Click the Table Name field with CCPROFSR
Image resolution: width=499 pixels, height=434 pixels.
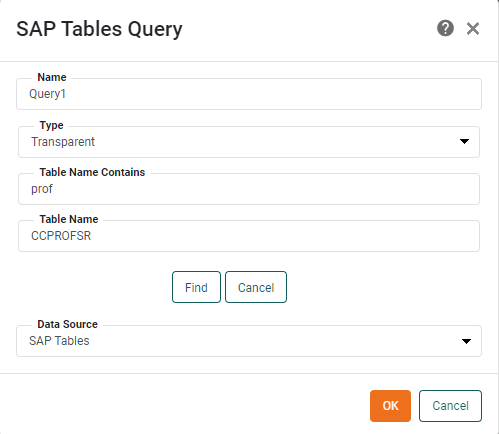pyautogui.click(x=249, y=236)
